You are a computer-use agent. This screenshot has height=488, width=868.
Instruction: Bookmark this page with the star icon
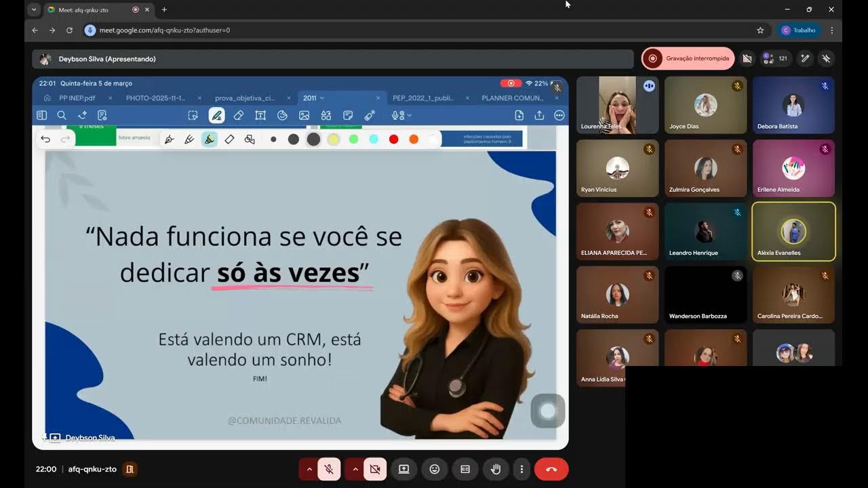pos(760,30)
